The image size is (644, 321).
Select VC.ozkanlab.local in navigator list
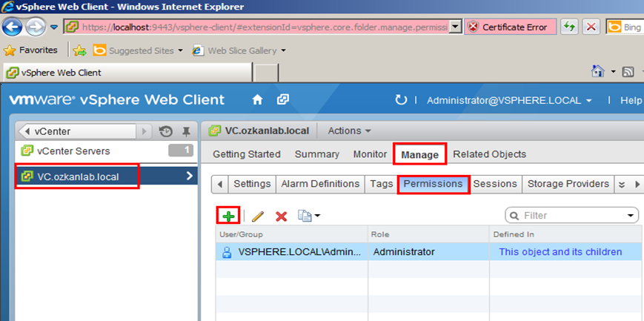[107, 176]
